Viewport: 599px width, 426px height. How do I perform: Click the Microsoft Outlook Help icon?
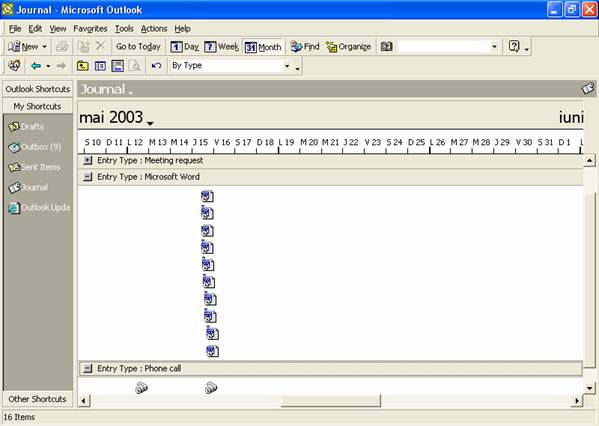pyautogui.click(x=514, y=46)
